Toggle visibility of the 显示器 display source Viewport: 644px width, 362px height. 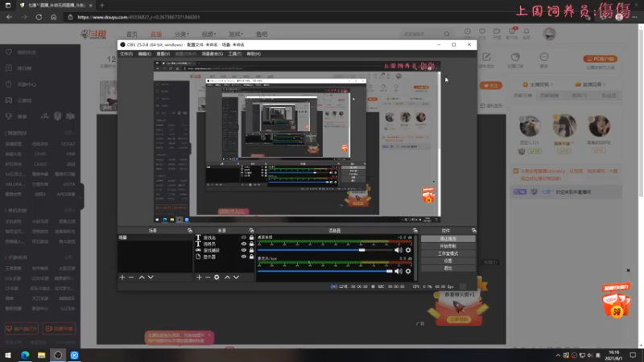(244, 257)
